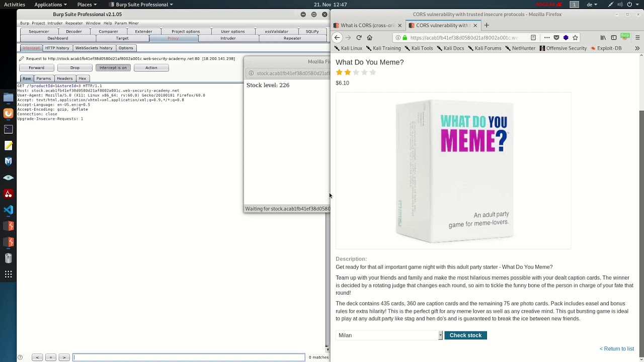Image resolution: width=644 pixels, height=362 pixels.
Task: Show Firefox sidebars icon
Action: [x=614, y=38]
